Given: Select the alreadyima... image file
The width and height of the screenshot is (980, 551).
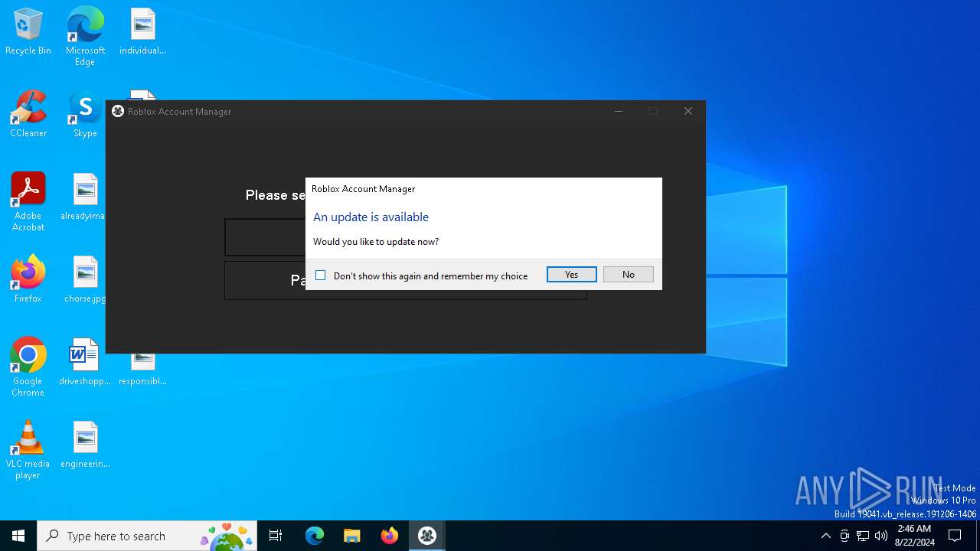Looking at the screenshot, I should click(85, 197).
